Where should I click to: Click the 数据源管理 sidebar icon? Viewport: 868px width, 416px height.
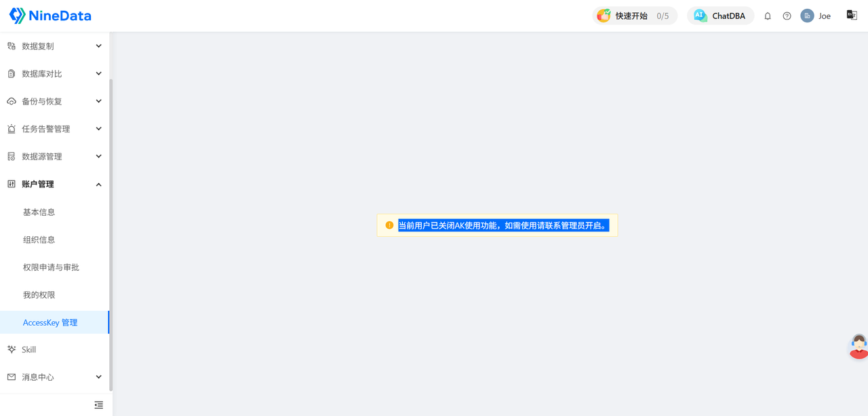(x=12, y=157)
